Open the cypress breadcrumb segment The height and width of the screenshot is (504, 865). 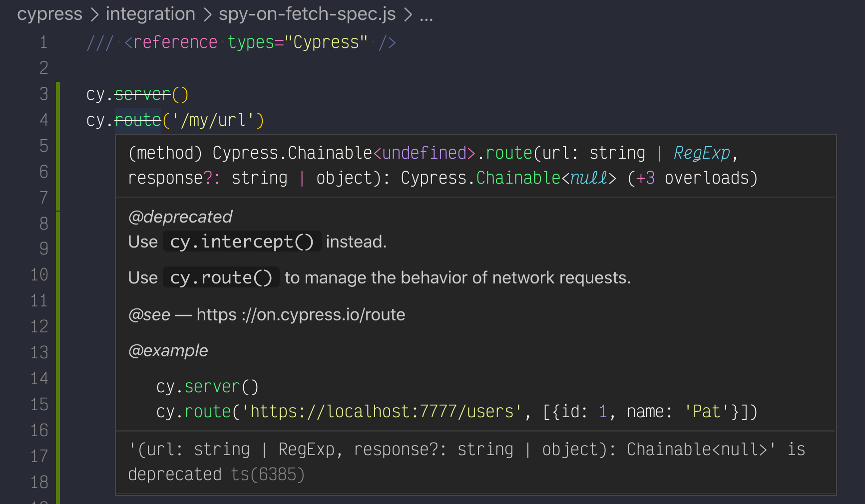(x=49, y=14)
